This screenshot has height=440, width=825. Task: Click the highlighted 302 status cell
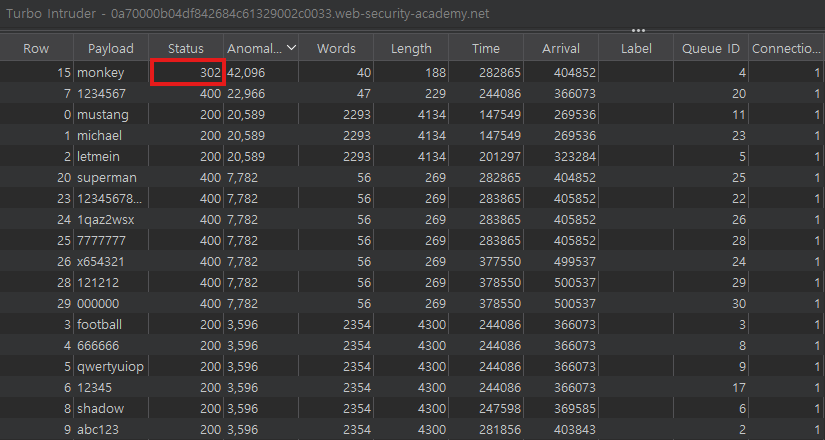click(x=186, y=72)
